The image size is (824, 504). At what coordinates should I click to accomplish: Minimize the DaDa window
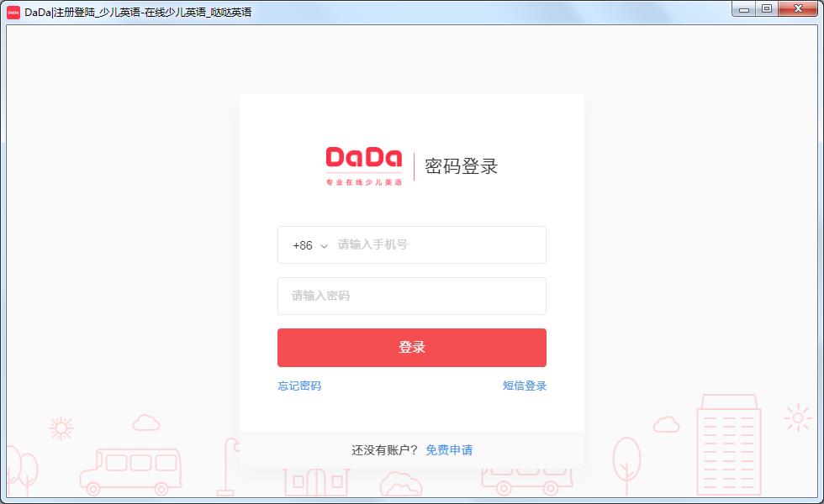(743, 9)
